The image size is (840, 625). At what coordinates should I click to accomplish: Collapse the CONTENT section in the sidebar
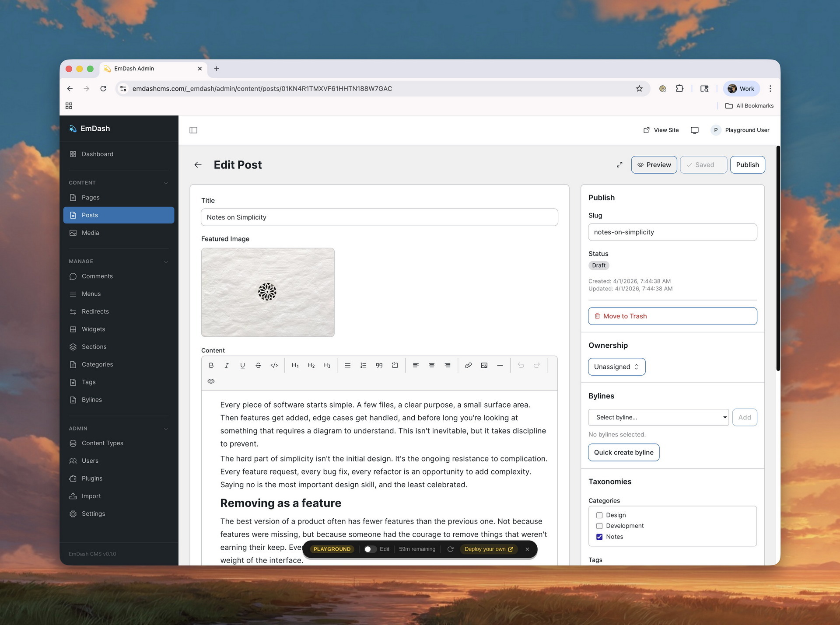(165, 183)
